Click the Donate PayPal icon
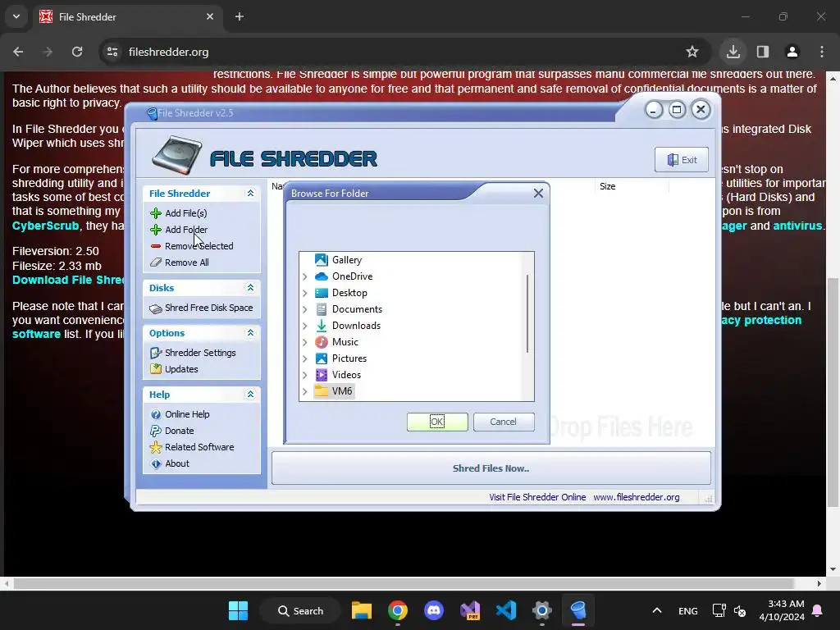Image resolution: width=840 pixels, height=630 pixels. click(x=156, y=431)
